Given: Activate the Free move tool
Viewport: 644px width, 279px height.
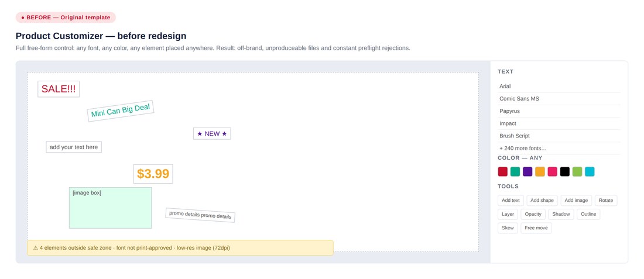Looking at the screenshot, I should click(536, 228).
